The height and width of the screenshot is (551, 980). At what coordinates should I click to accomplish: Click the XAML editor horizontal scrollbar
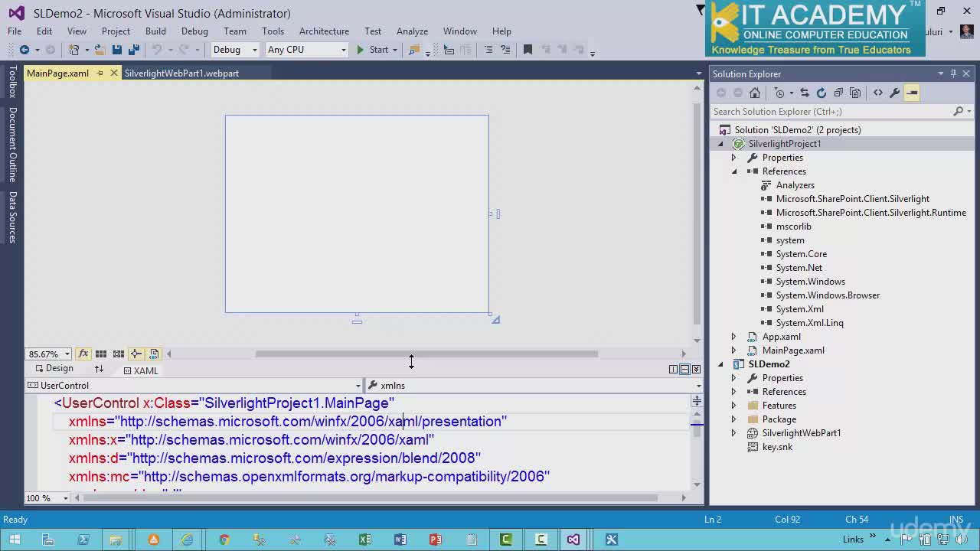pyautogui.click(x=369, y=497)
